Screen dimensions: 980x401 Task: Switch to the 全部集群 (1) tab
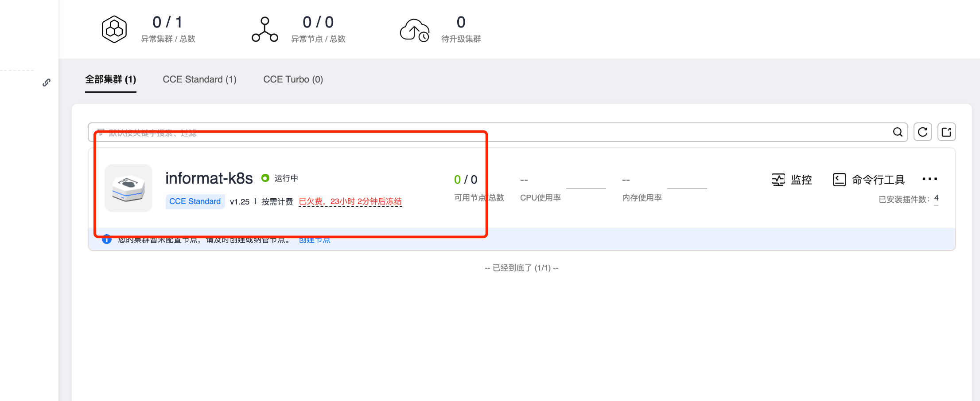(111, 79)
